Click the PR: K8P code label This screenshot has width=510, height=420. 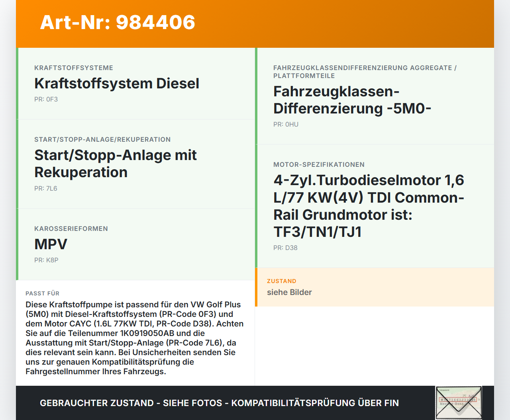pyautogui.click(x=46, y=260)
